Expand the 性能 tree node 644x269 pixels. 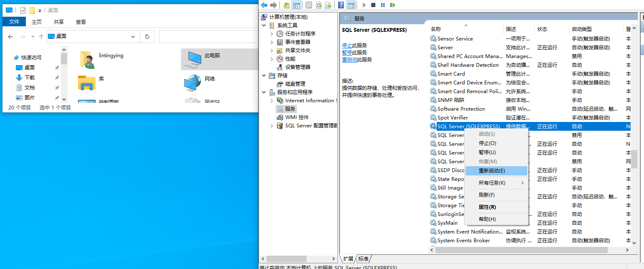point(272,59)
